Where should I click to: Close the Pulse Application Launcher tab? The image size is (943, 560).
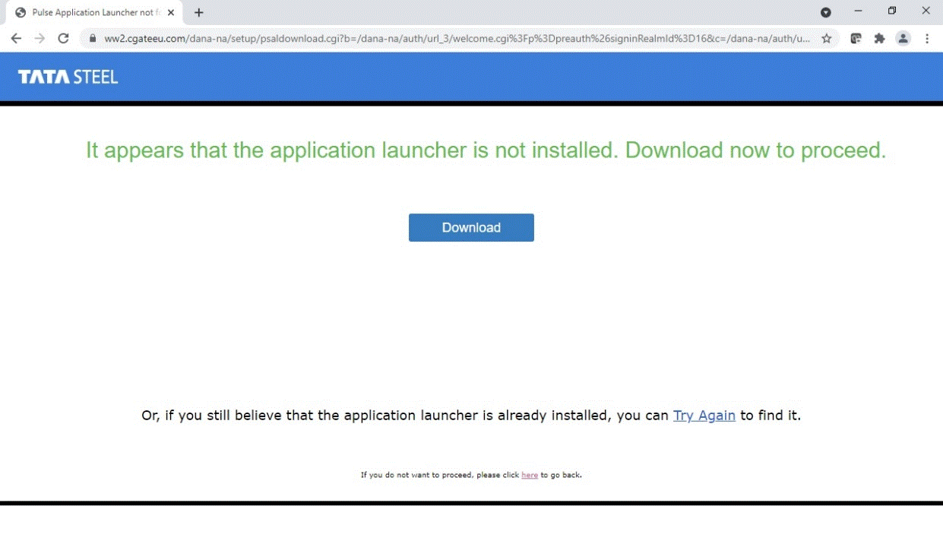(x=170, y=12)
